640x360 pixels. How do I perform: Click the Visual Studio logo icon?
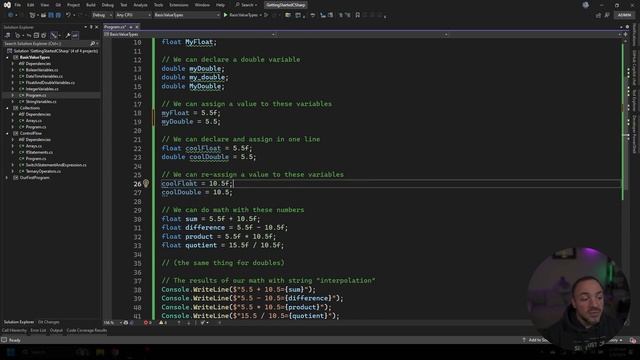pyautogui.click(x=7, y=5)
